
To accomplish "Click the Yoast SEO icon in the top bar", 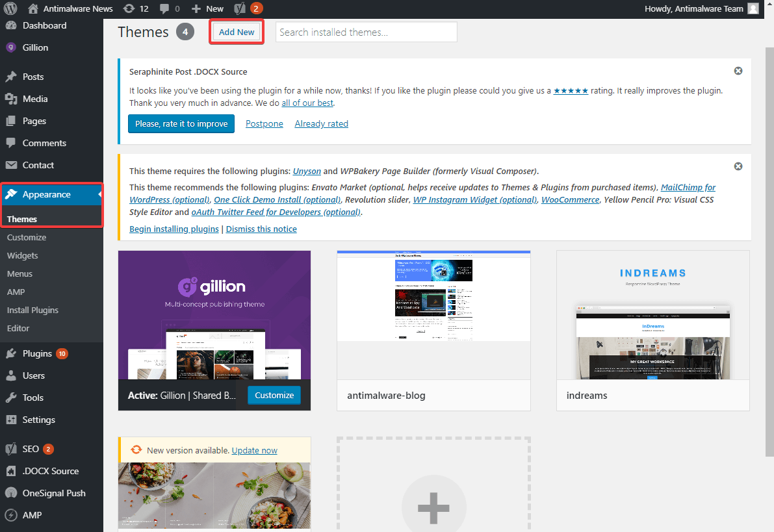I will (239, 9).
